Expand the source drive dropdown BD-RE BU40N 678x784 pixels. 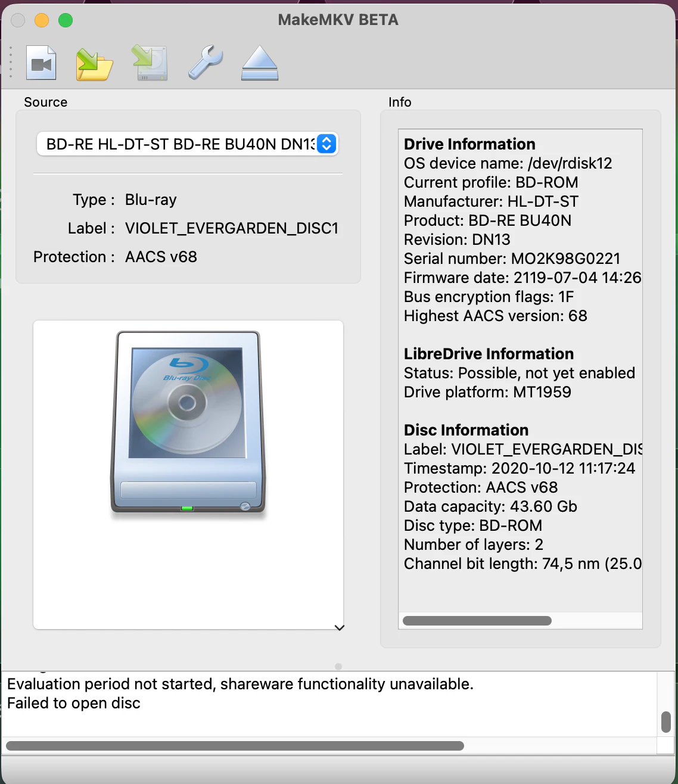coord(188,144)
